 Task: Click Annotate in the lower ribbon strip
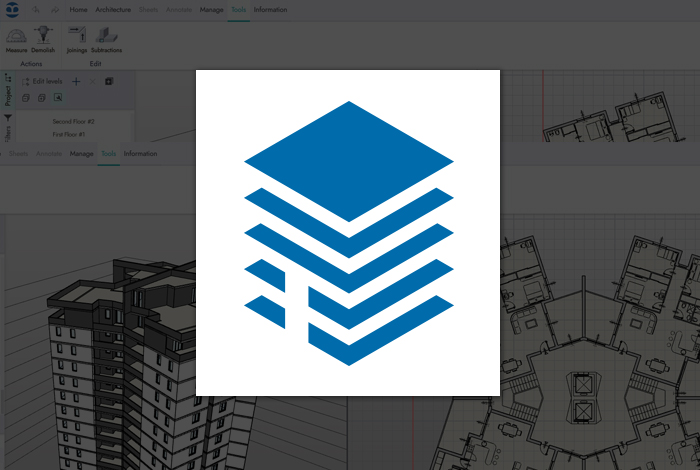pyautogui.click(x=49, y=154)
